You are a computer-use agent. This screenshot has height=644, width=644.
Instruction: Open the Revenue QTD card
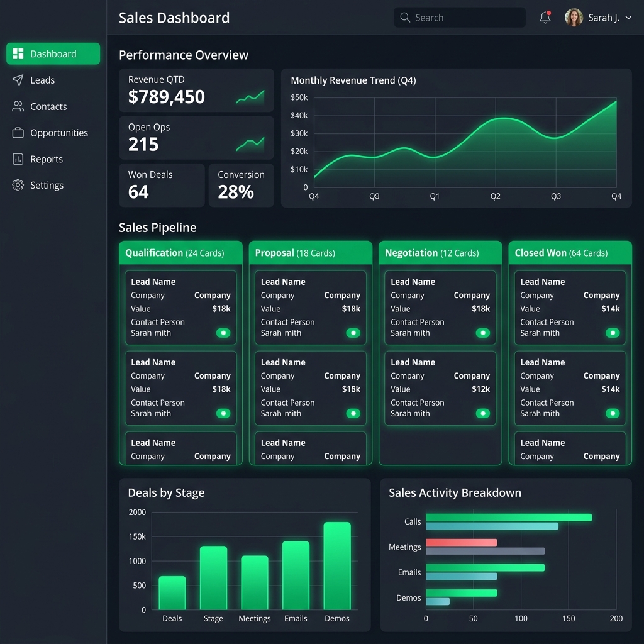click(x=196, y=91)
